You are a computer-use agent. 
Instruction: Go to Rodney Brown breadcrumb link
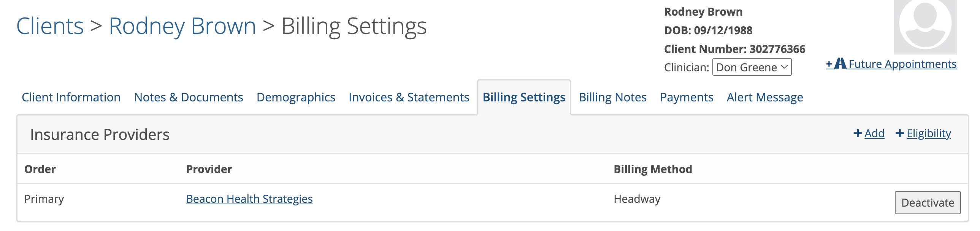[182, 26]
